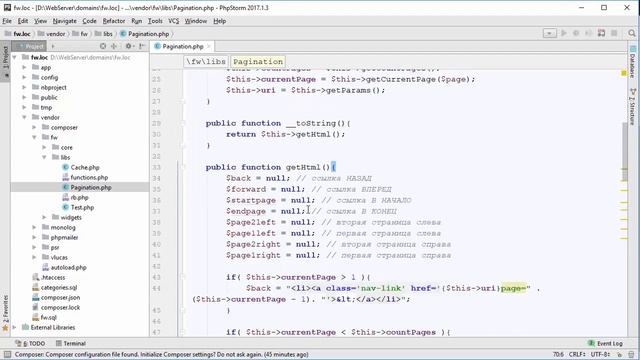Image resolution: width=640 pixels, height=360 pixels.
Task: Click Hide Project panel icon
Action: (141, 47)
